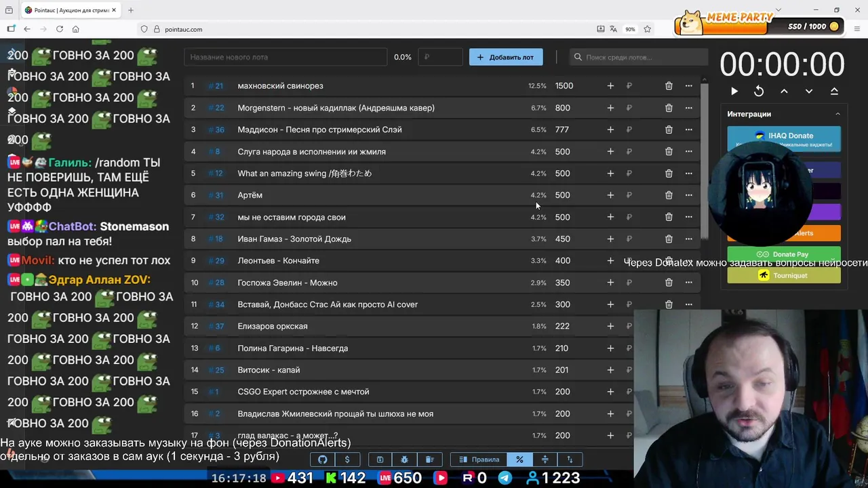Delete the 'Иван Гамаз - Золотой Дождь' lot
Viewport: 868px width, 488px height.
tap(669, 239)
